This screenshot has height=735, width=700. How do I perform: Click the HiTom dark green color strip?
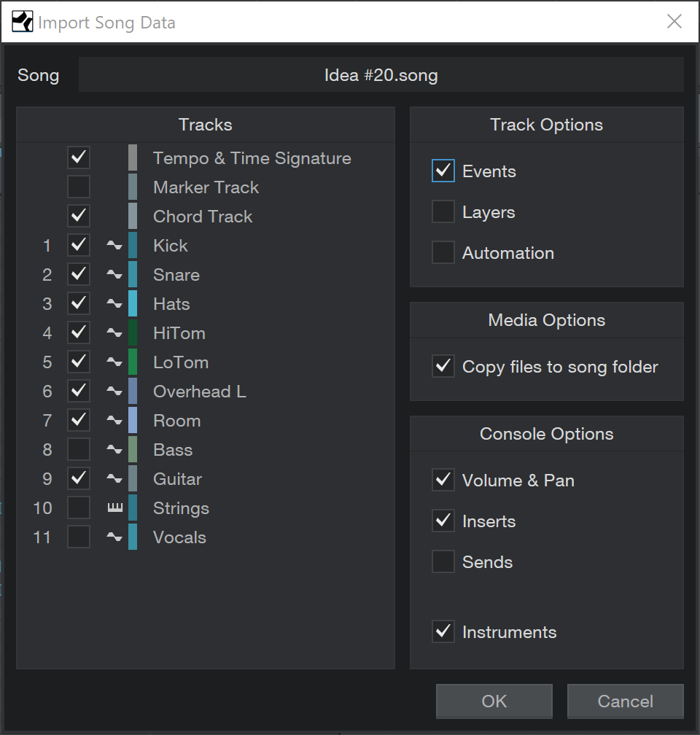pos(133,332)
